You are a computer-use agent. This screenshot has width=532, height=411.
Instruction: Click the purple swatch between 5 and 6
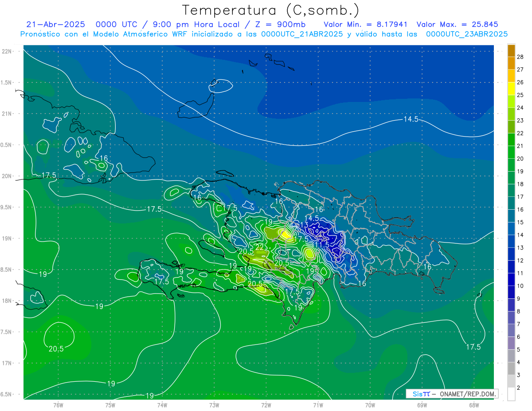tap(511, 343)
